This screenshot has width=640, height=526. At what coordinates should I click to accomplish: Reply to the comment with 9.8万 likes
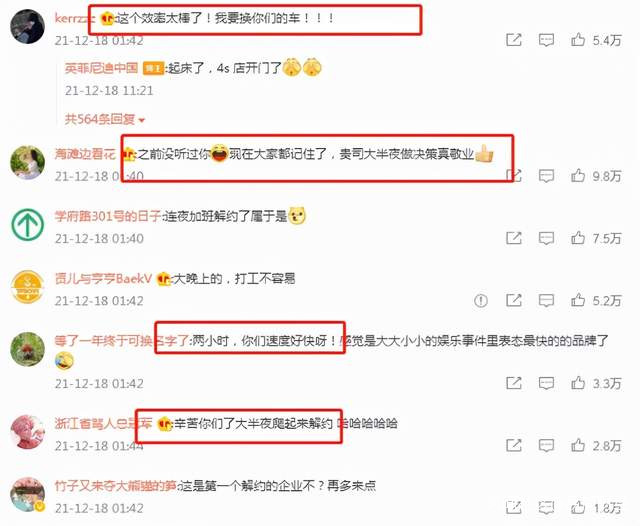coord(546,176)
